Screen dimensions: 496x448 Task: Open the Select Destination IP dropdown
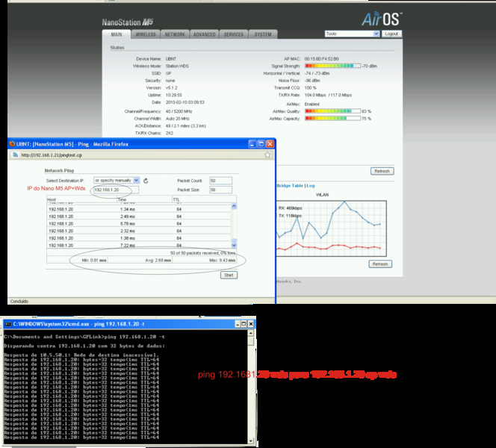(x=117, y=180)
